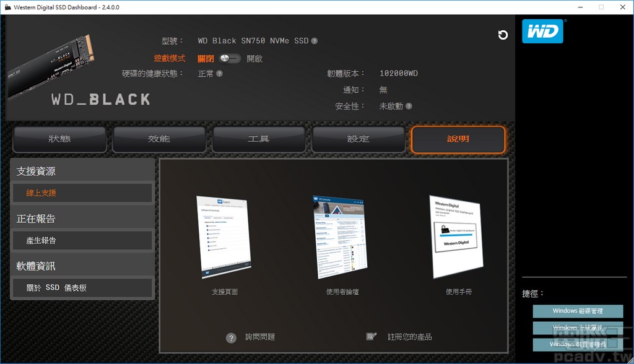Click the register product pencil icon

pos(371,336)
